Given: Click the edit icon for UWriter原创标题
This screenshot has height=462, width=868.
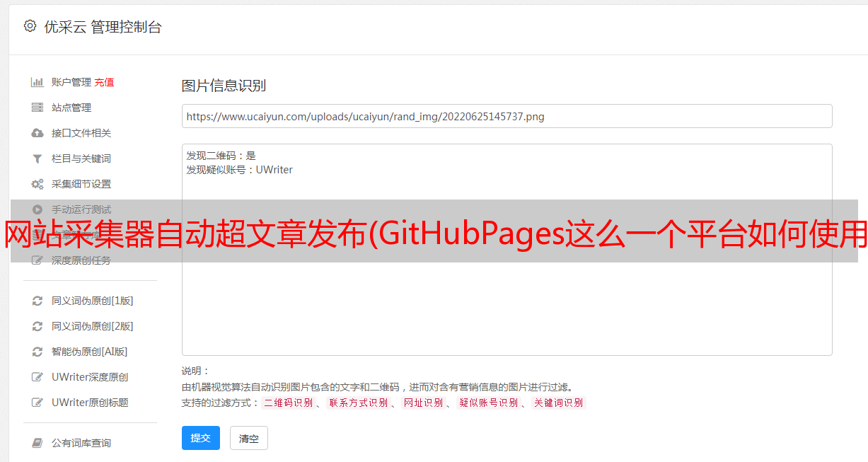Looking at the screenshot, I should pyautogui.click(x=37, y=403).
